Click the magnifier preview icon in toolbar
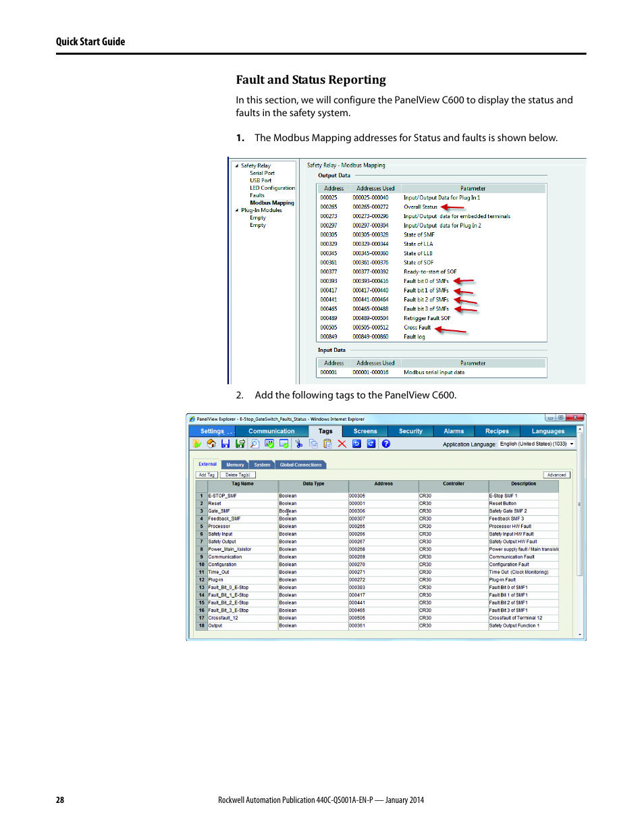Screen dimensions: 644x834 click(x=254, y=444)
